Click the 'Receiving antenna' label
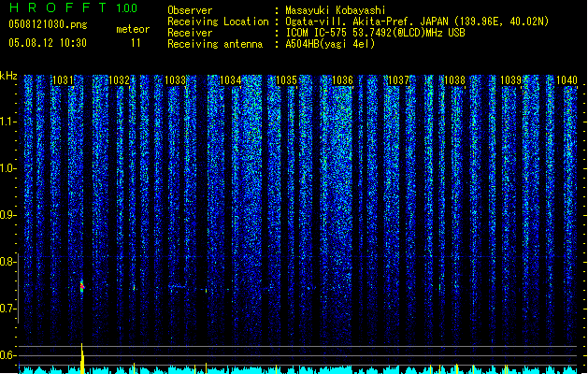The width and height of the screenshot is (588, 374). pyautogui.click(x=215, y=44)
